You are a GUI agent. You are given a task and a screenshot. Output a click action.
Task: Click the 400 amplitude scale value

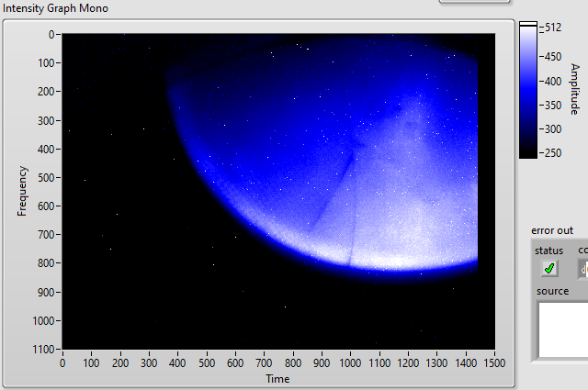[553, 82]
